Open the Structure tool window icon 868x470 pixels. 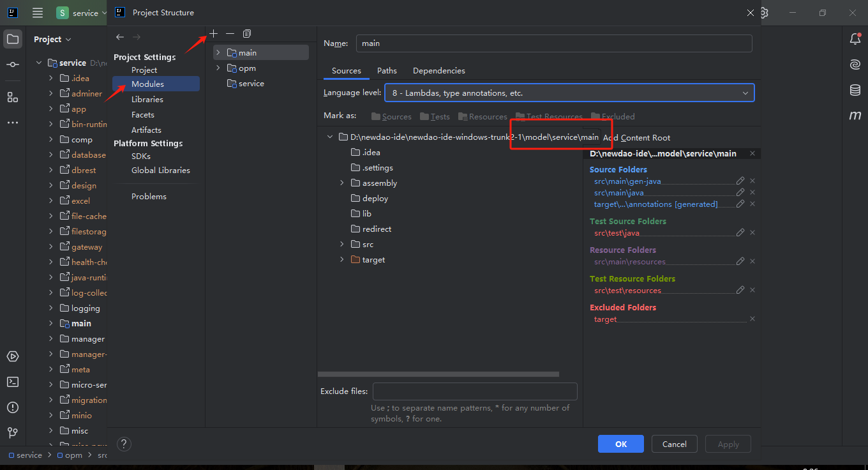(x=13, y=97)
